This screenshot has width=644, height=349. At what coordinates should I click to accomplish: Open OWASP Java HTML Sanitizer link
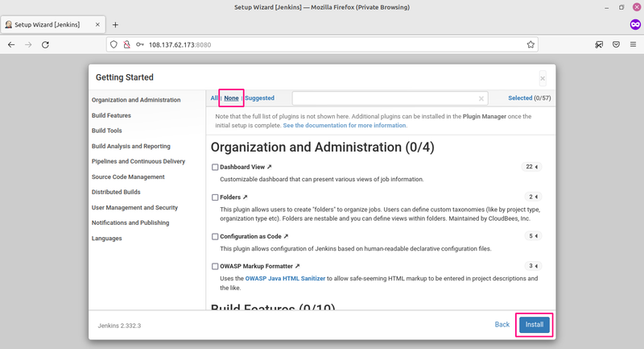click(x=285, y=278)
